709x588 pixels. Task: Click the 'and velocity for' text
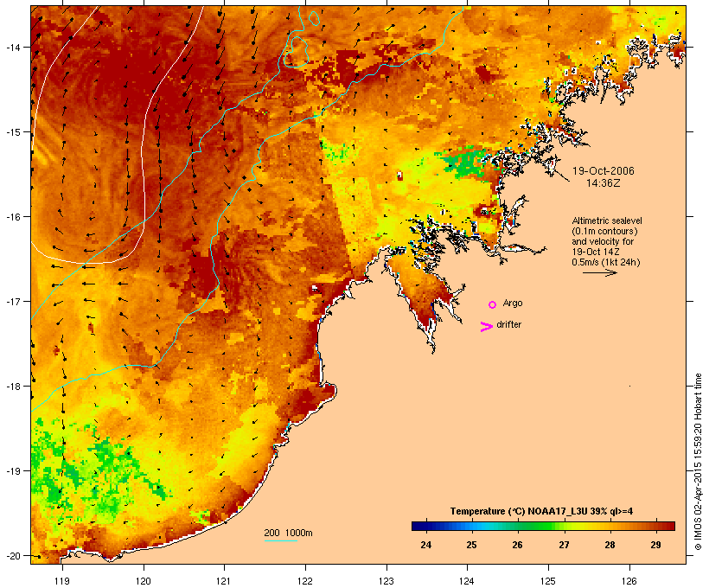[x=603, y=241]
